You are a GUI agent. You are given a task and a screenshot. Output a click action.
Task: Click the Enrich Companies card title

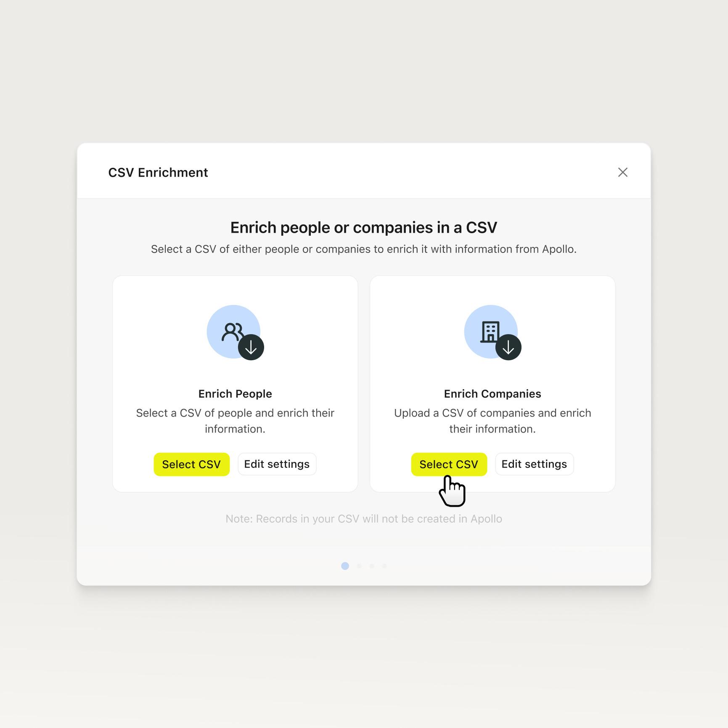coord(492,394)
